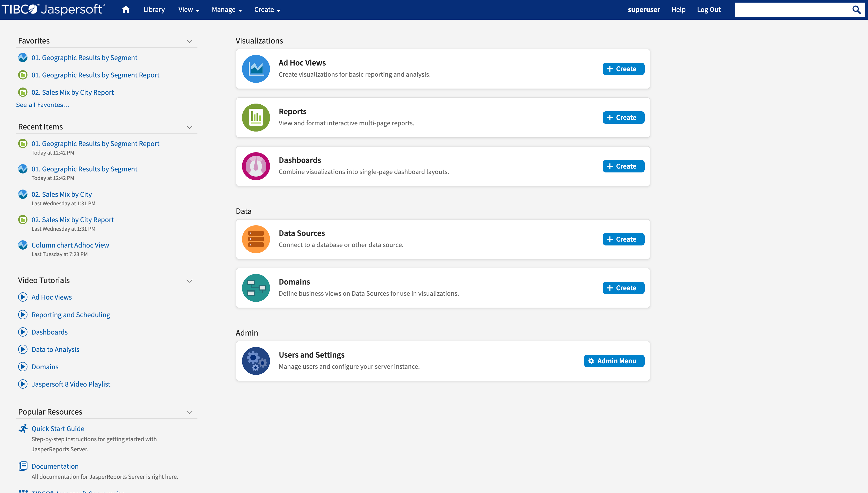This screenshot has width=868, height=493.
Task: Click the pink Dashboards gauge icon
Action: pyautogui.click(x=256, y=166)
